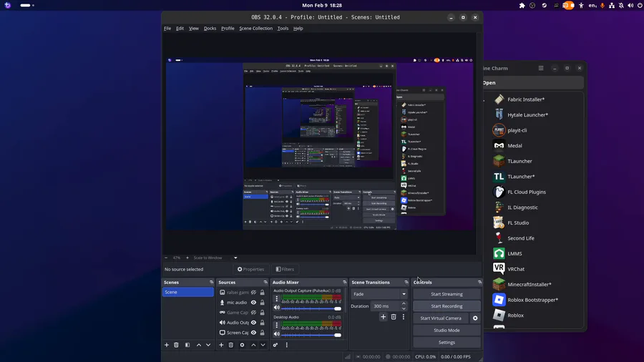Click the transition Duration 300 ms field
Viewport: 644px width, 362px height.
coord(386,306)
